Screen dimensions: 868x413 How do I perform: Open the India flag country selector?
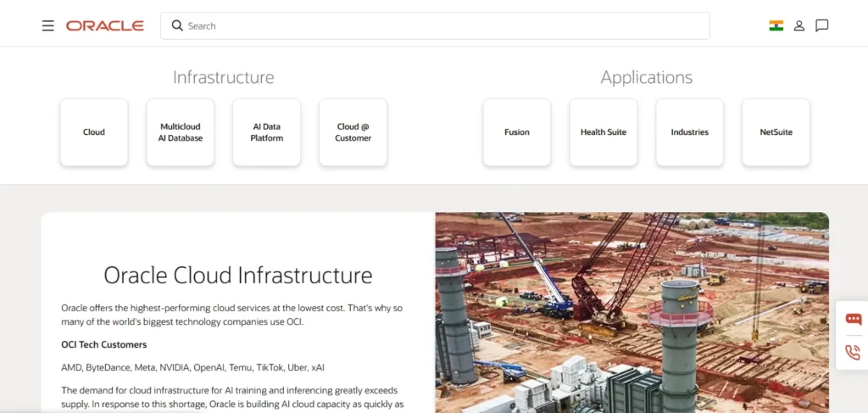(776, 25)
